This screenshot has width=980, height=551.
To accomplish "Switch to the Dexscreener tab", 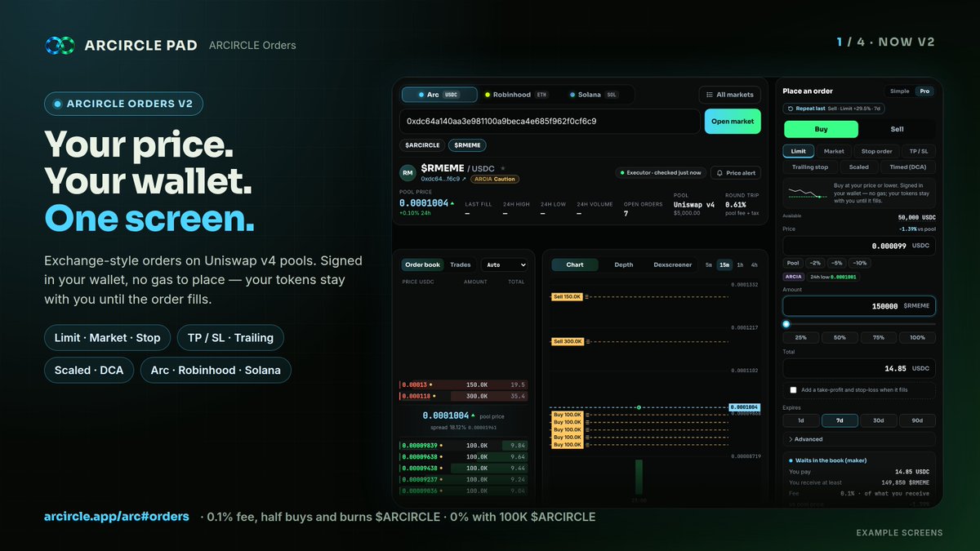I will coord(673,264).
